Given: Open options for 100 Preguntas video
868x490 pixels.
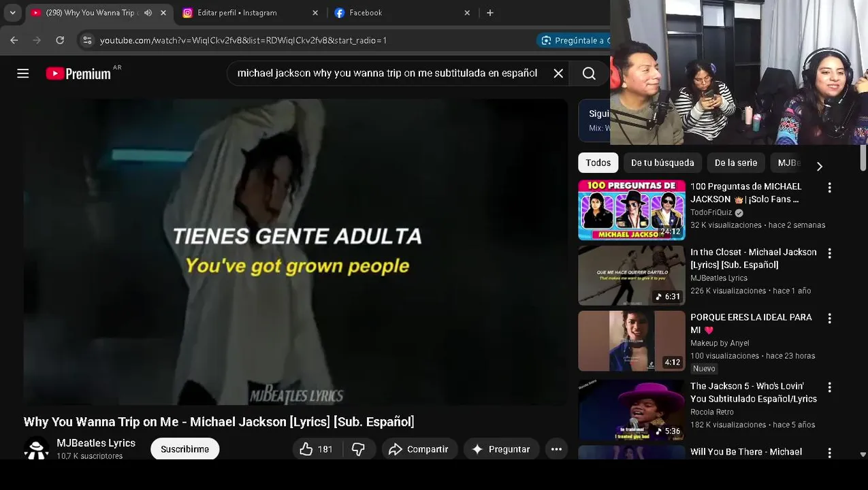Looking at the screenshot, I should 829,187.
